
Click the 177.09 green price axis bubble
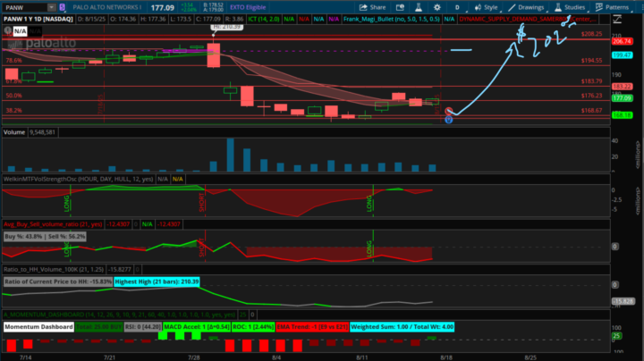click(x=622, y=98)
